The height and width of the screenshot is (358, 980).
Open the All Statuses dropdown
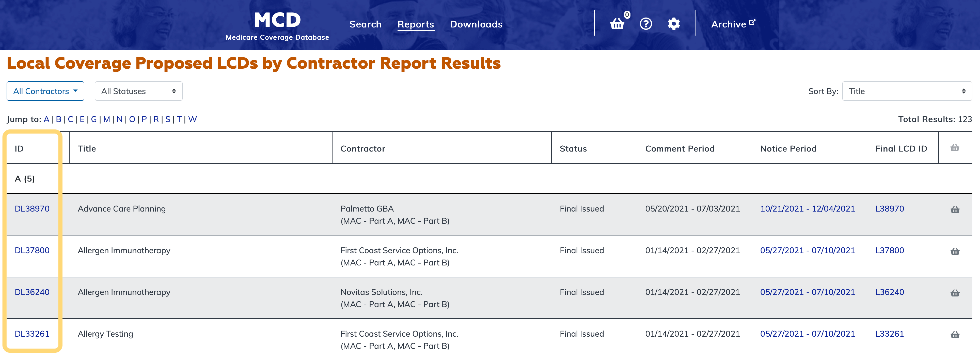point(138,91)
